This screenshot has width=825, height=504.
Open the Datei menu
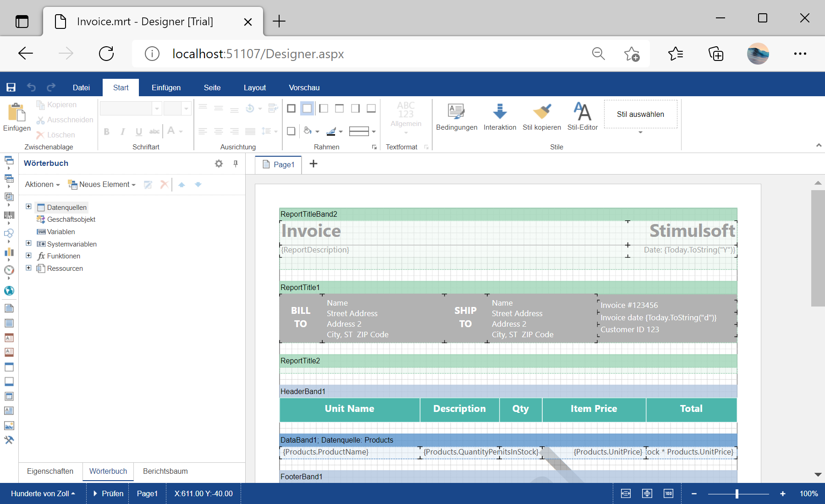point(81,88)
